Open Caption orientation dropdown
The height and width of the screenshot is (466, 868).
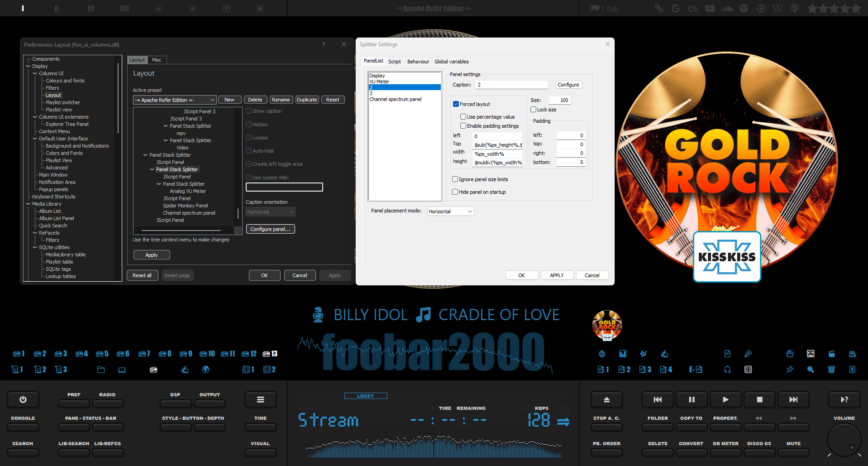click(270, 212)
